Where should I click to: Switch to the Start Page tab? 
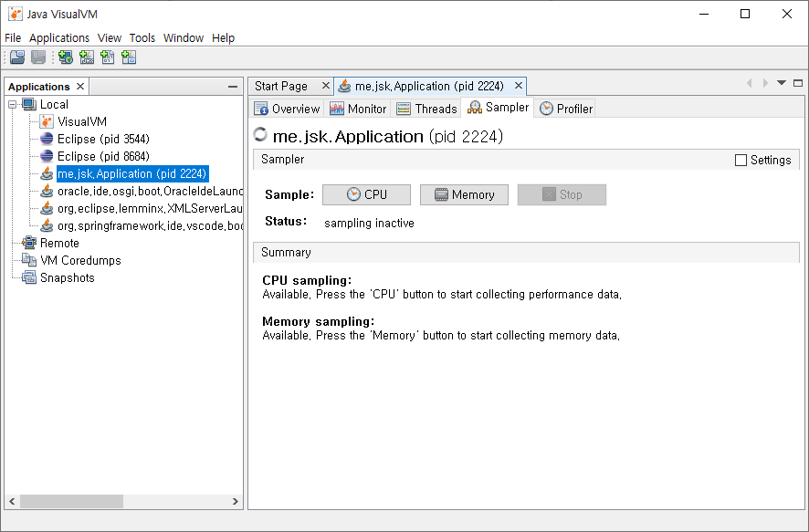point(281,86)
